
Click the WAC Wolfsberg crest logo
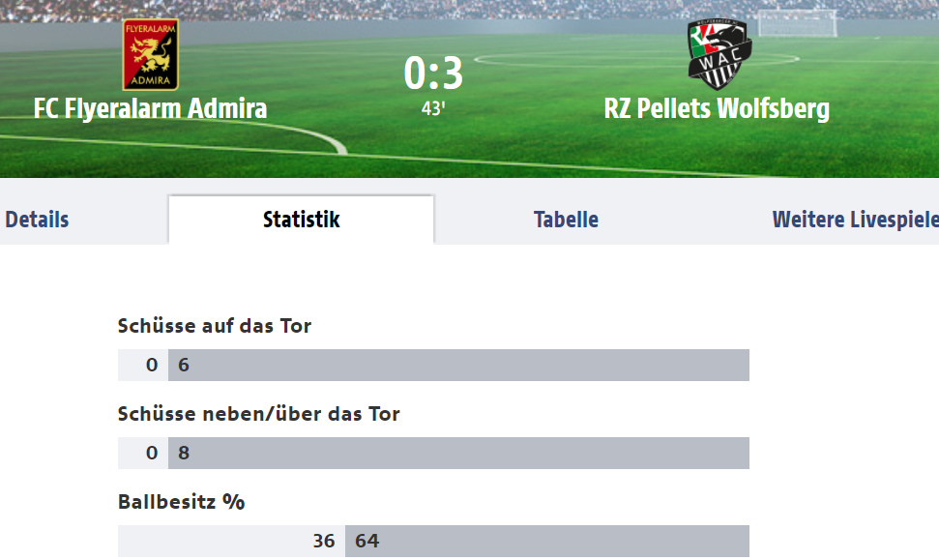pos(719,54)
